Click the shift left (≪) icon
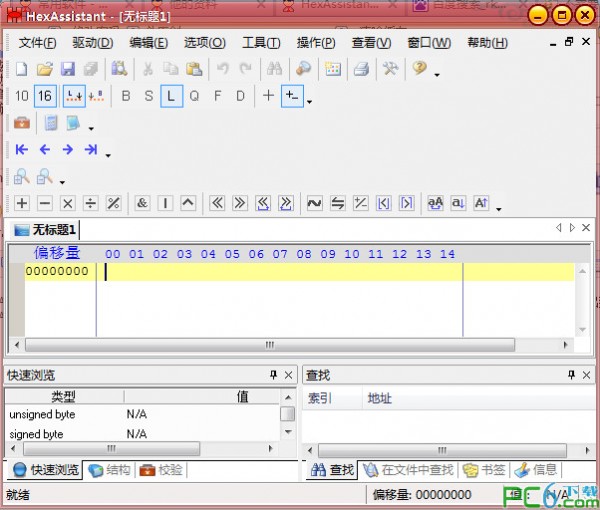The height and width of the screenshot is (510, 600). tap(217, 203)
